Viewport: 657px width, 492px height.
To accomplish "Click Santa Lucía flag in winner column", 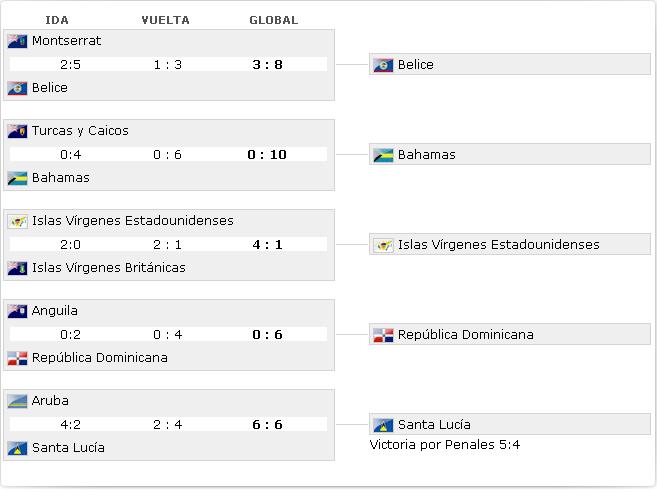I will point(383,425).
